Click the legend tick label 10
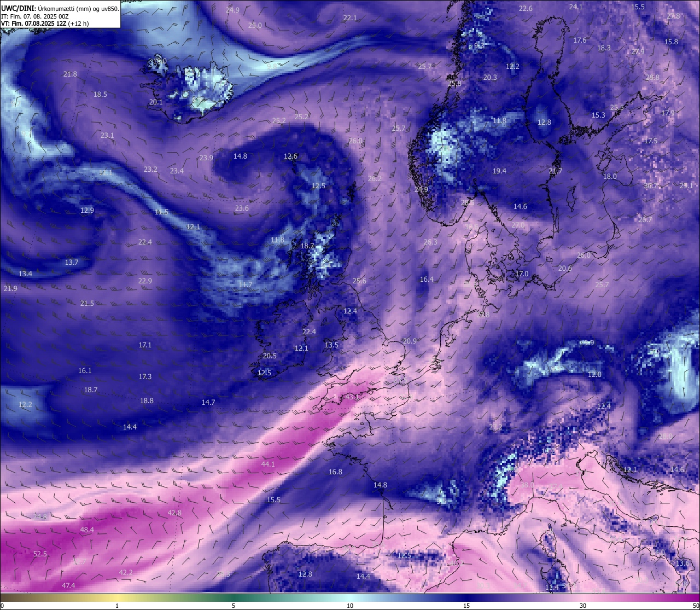This screenshot has width=700, height=610. 350,606
